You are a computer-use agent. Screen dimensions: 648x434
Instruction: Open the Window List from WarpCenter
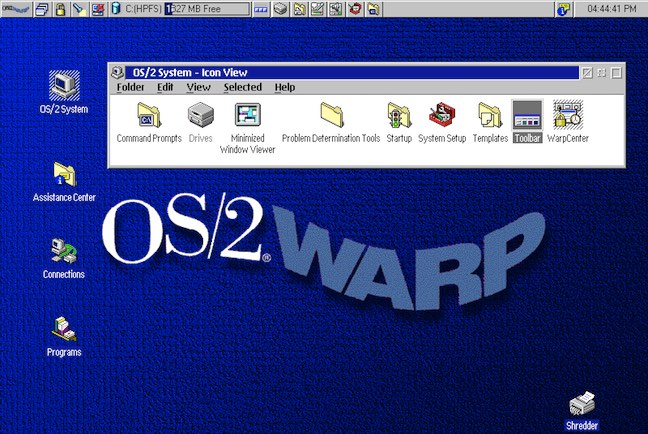pyautogui.click(x=42, y=9)
